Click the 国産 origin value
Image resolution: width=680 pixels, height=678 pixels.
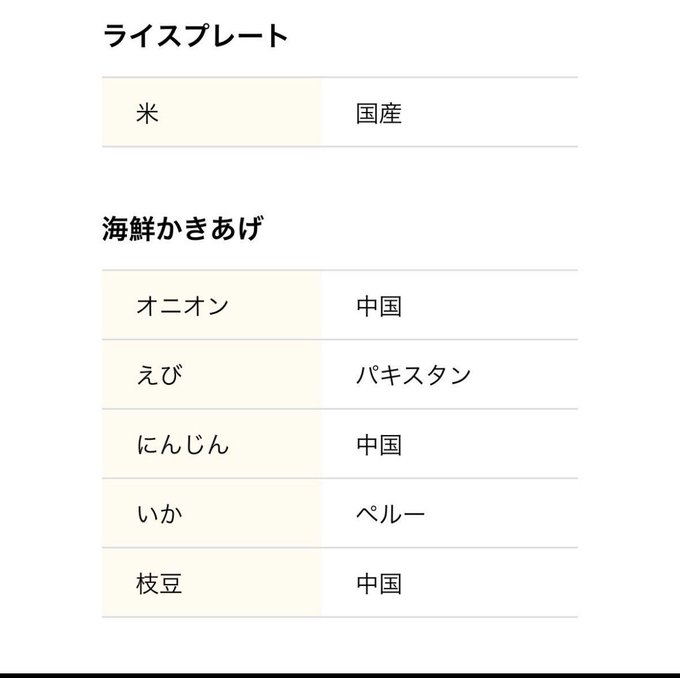(379, 113)
